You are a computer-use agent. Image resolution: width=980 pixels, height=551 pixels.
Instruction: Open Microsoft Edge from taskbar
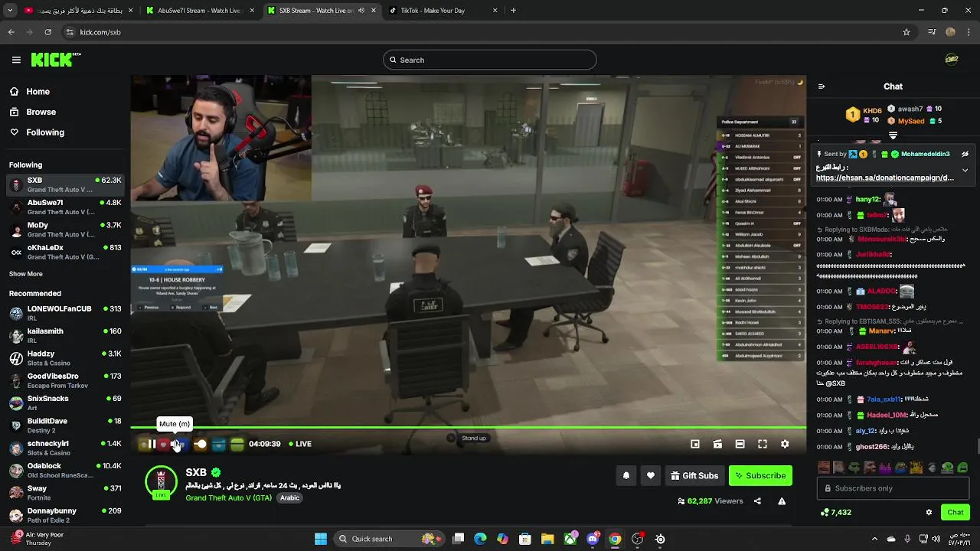click(480, 539)
